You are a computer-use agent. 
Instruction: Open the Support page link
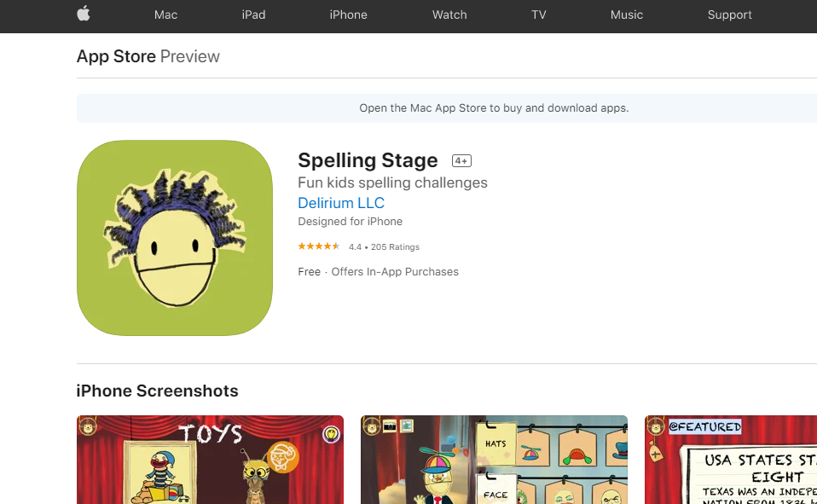point(729,14)
